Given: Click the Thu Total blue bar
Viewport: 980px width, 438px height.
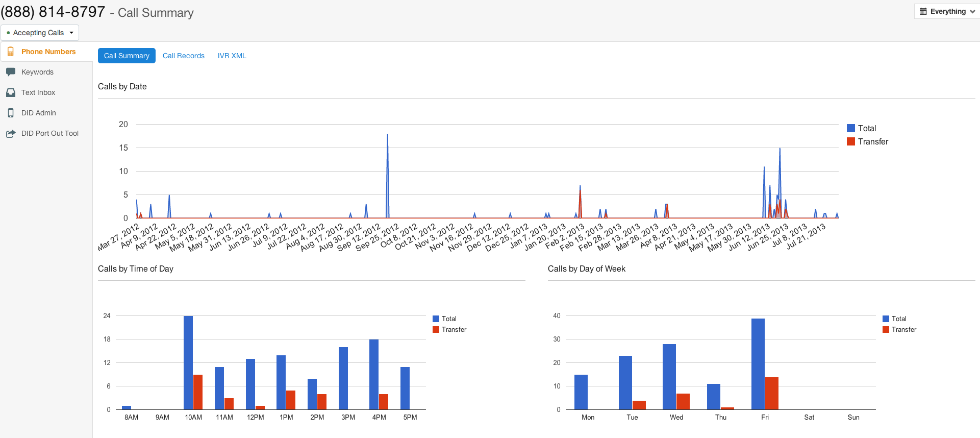Looking at the screenshot, I should pyautogui.click(x=714, y=397).
